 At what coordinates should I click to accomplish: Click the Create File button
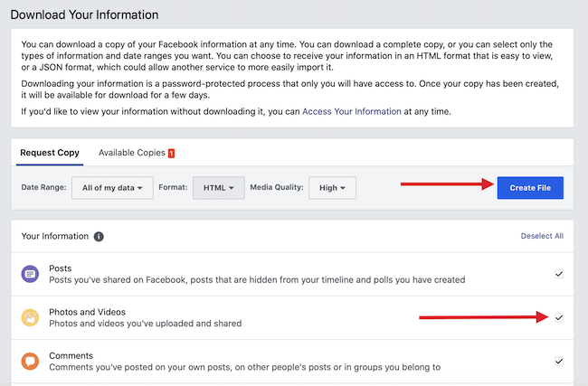[x=530, y=188]
